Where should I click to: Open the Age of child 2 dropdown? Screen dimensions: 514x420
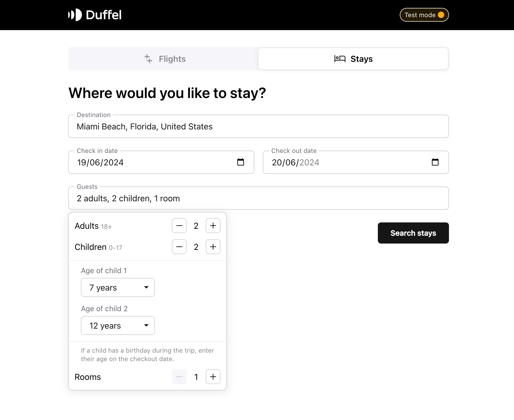[x=118, y=325]
